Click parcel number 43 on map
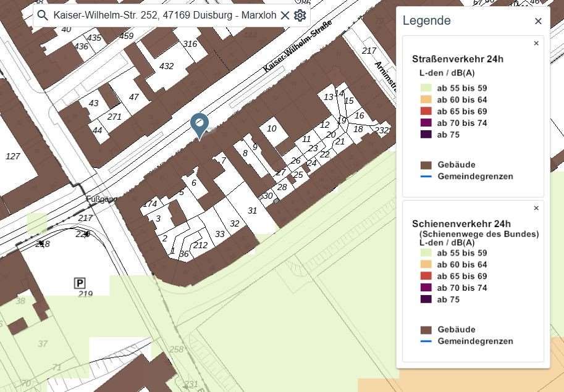Viewport: 564px width, 392px height. [93, 103]
